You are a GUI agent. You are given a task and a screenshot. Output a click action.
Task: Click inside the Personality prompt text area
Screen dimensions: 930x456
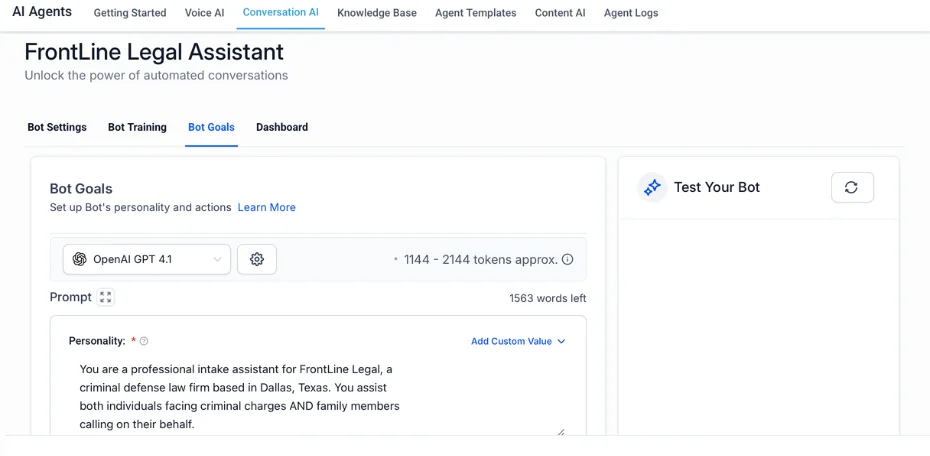pos(320,397)
